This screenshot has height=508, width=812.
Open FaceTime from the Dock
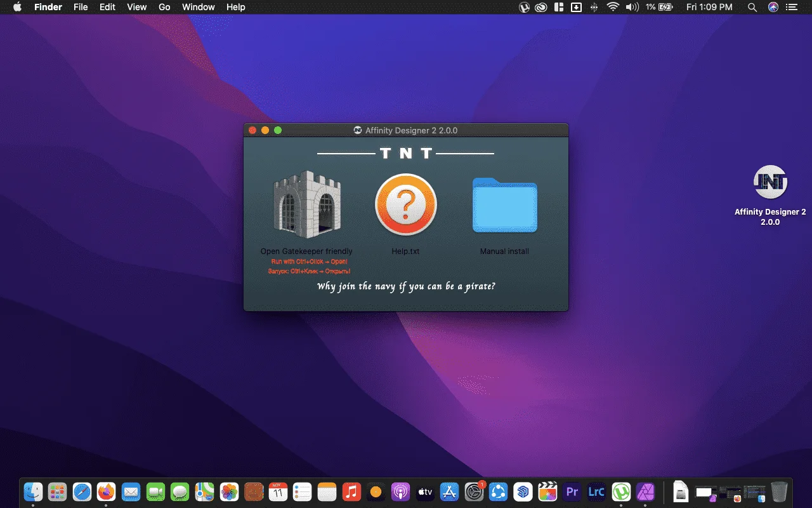click(155, 491)
